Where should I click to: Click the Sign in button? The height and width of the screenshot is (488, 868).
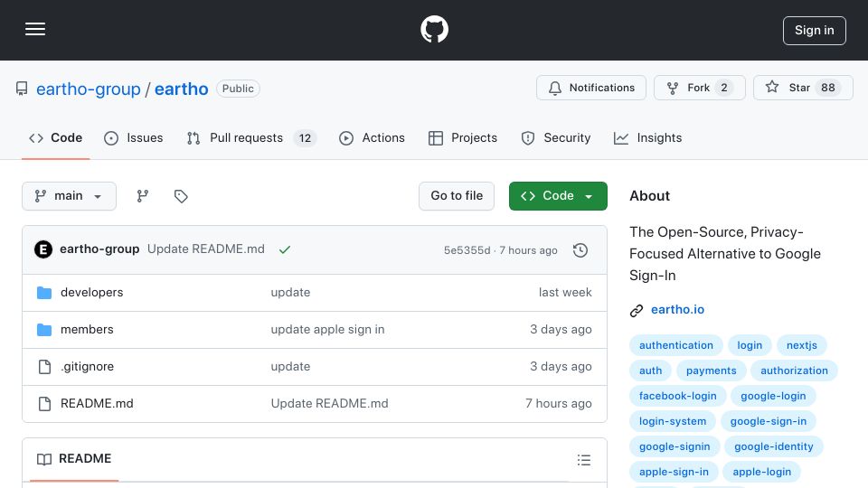(815, 31)
